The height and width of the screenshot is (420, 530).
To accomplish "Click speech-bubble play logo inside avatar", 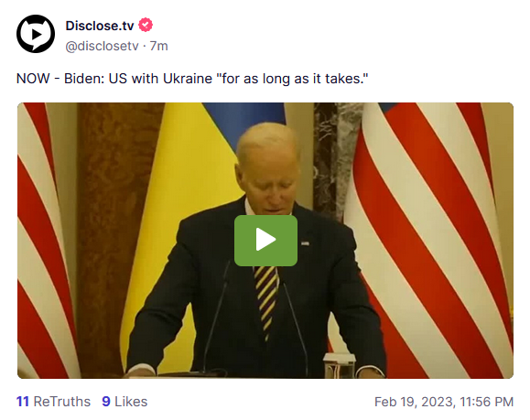I will pos(36,35).
